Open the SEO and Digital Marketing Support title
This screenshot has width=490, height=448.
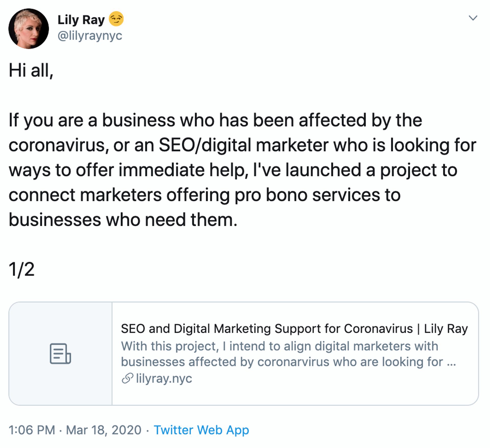point(294,328)
